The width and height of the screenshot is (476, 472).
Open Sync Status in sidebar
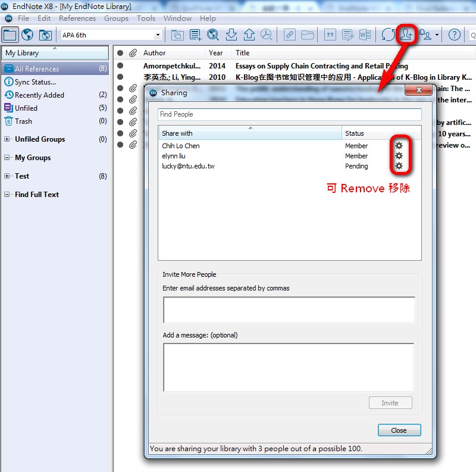(30, 82)
